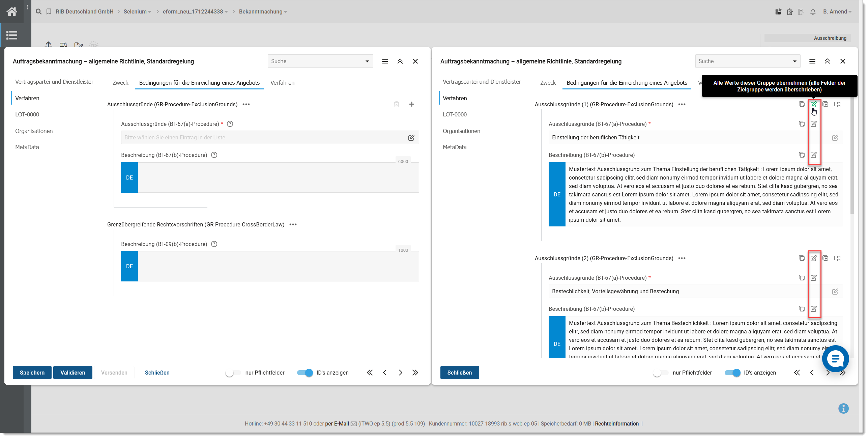Open more options dots for right Ausschlussgründe (2)

[682, 258]
